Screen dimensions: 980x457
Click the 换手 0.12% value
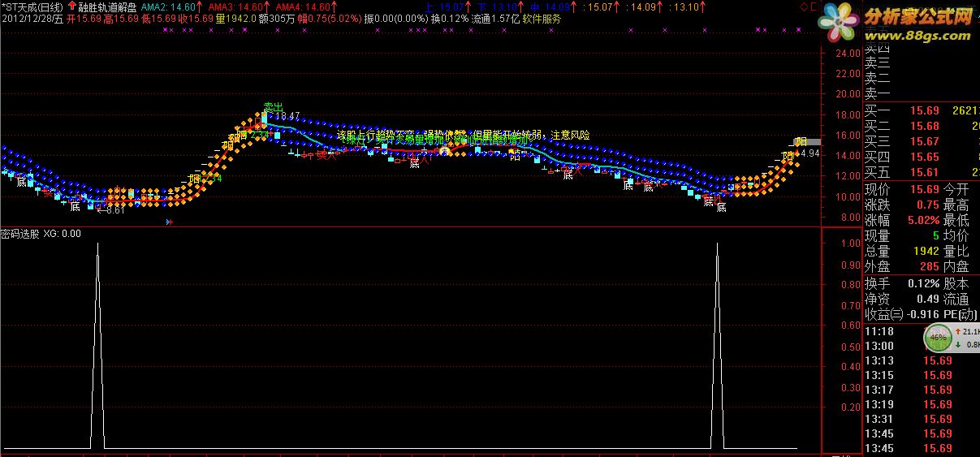pos(924,284)
